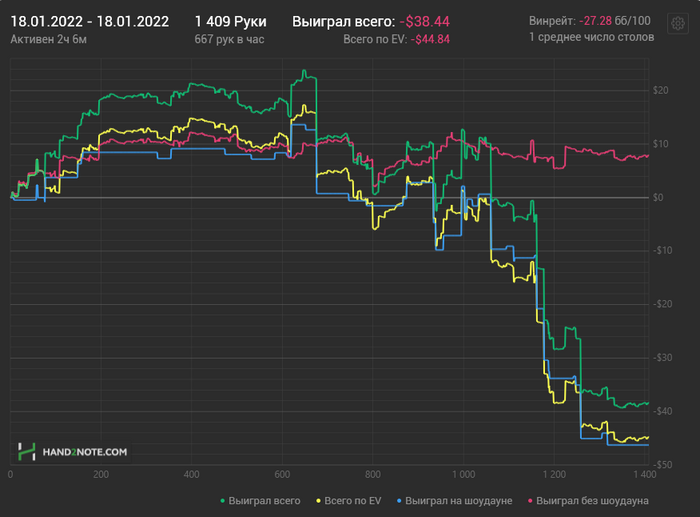
Task: Toggle the 'Всего по EV' legend series
Action: pos(349,501)
